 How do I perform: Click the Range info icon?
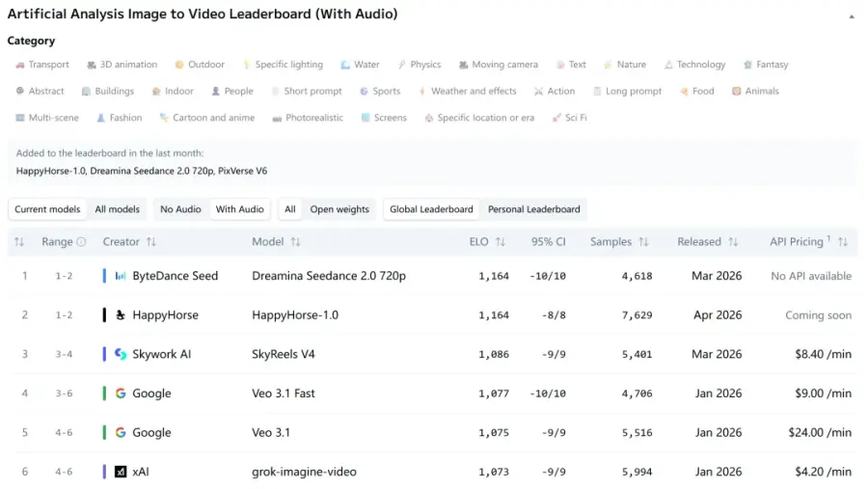pos(81,242)
